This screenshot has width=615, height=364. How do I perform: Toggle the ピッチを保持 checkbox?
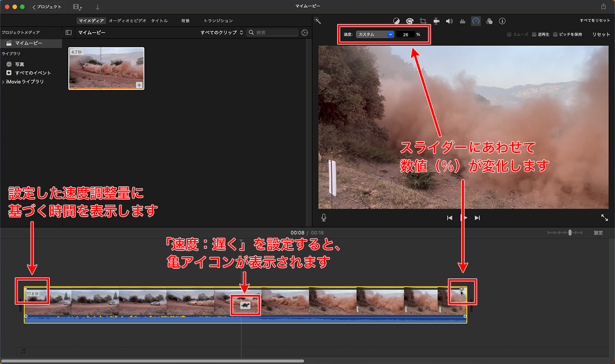tap(556, 34)
